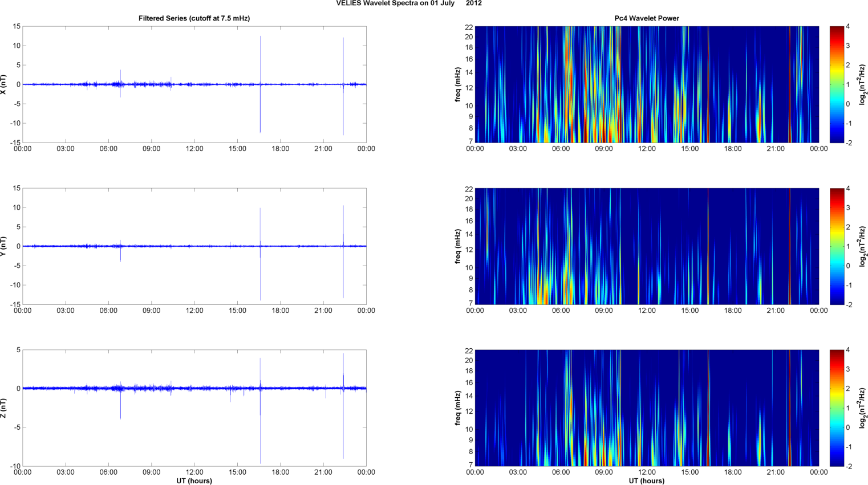Click the Z (nT) axis label

(x=3, y=408)
